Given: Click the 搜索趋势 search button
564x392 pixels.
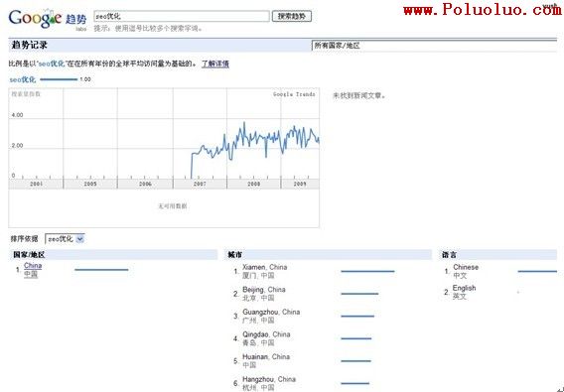Looking at the screenshot, I should (292, 16).
